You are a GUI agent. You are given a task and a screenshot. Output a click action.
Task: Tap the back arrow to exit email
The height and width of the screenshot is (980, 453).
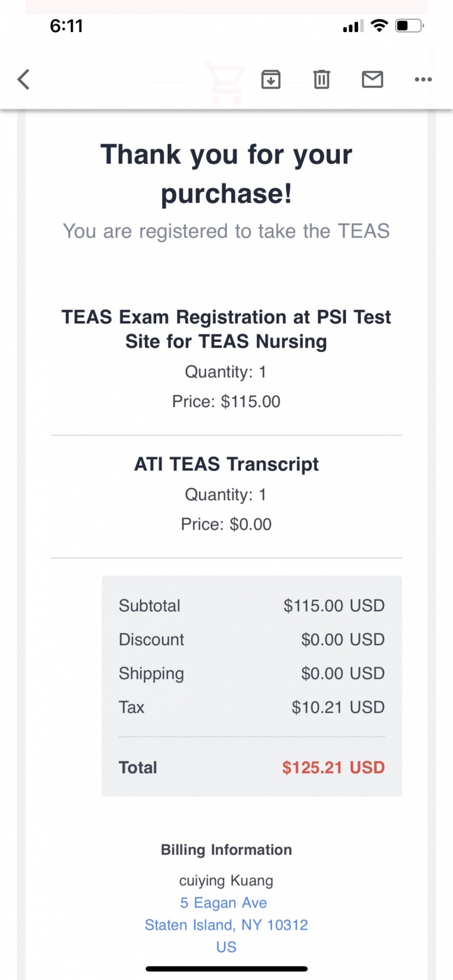tap(23, 79)
